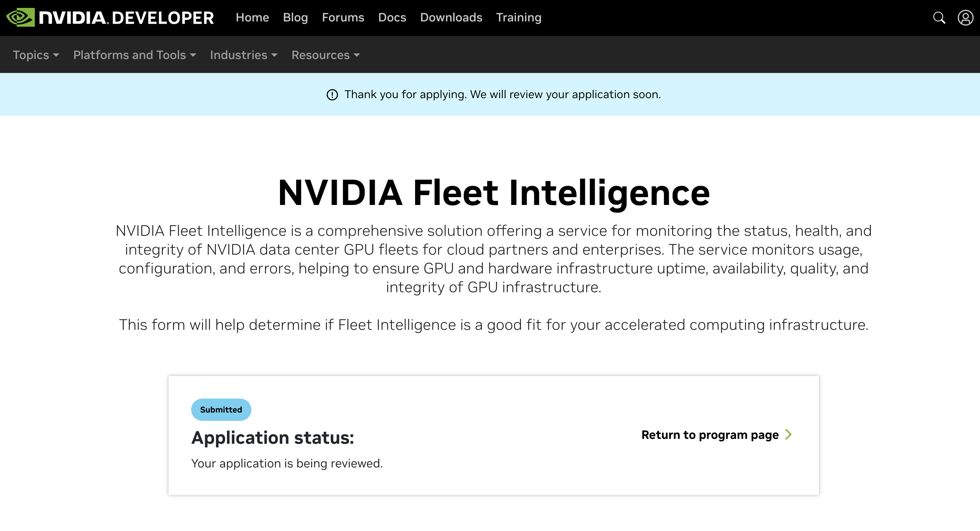The image size is (980, 531).
Task: Click the 'This form will help determine' sentence
Action: pos(493,325)
